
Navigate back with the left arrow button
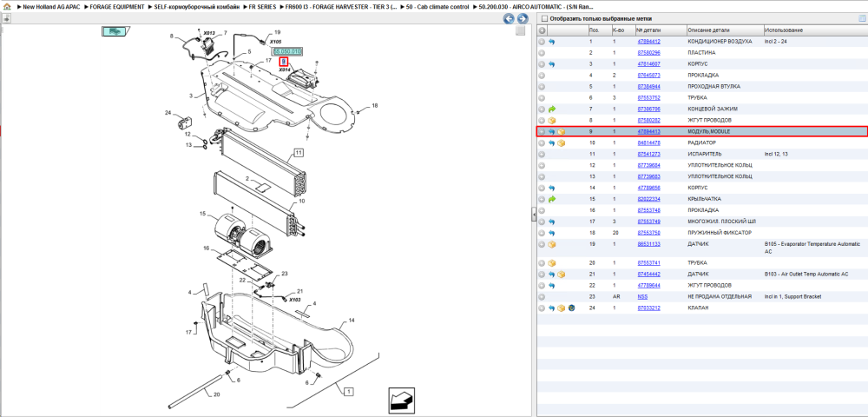click(509, 18)
